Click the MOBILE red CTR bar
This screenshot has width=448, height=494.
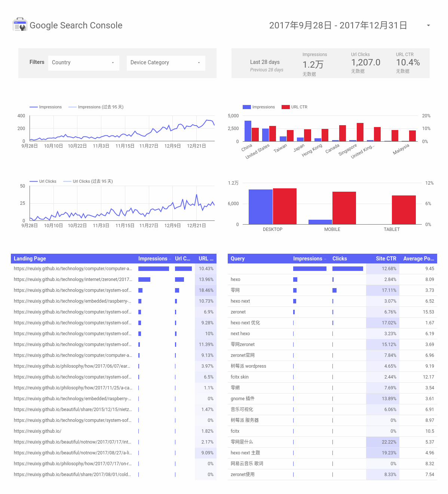(x=344, y=208)
